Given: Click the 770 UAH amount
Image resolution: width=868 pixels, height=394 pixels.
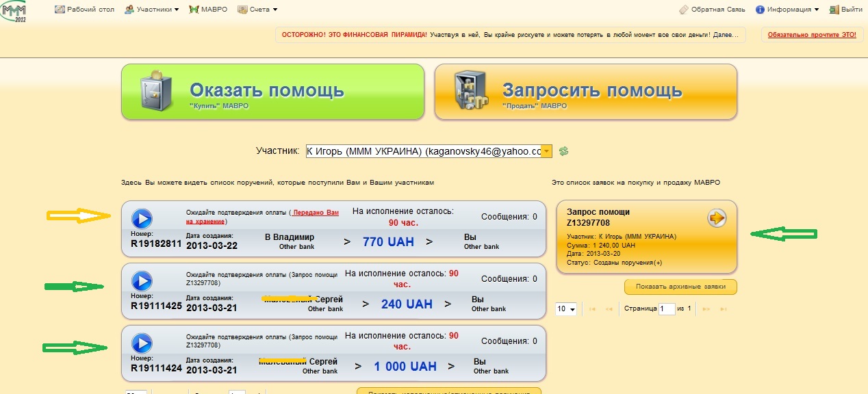Looking at the screenshot, I should [388, 241].
